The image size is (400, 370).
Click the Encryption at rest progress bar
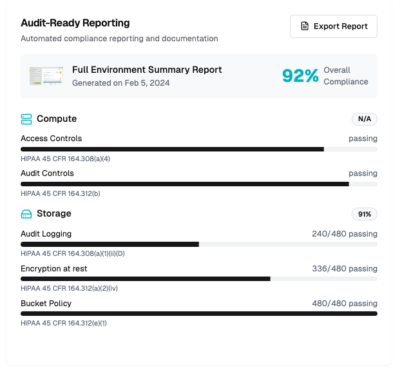coord(199,279)
